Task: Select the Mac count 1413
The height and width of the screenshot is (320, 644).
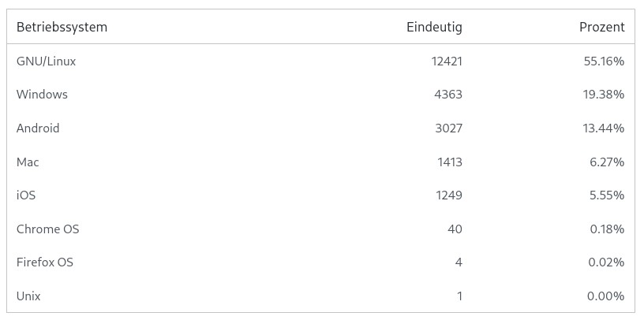Action: tap(449, 162)
